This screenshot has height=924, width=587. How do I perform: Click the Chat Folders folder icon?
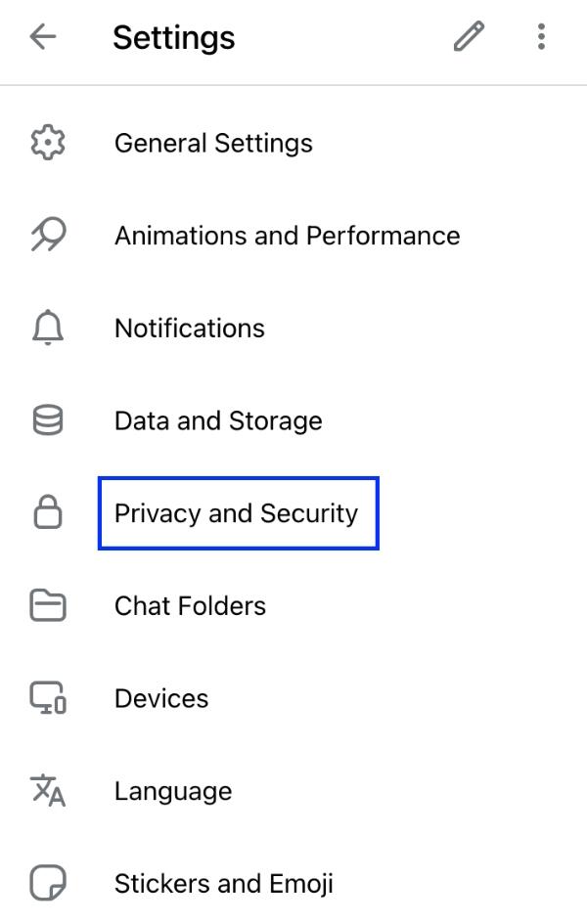(x=48, y=606)
